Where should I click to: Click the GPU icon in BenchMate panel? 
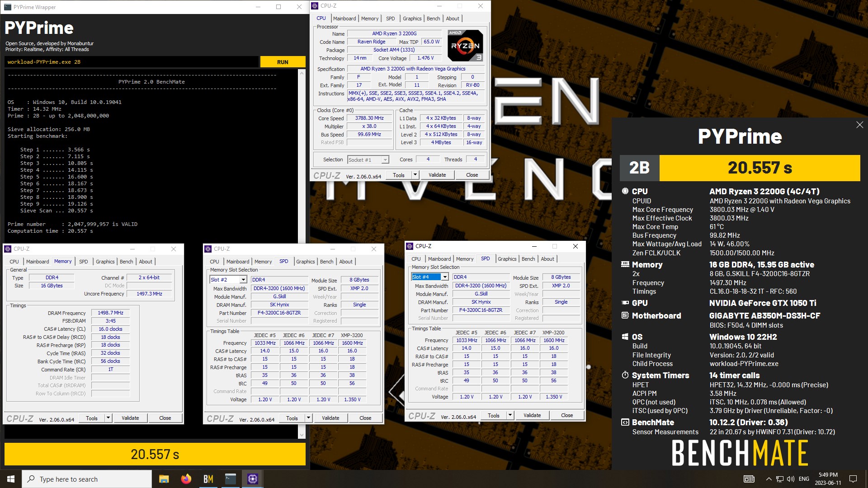click(625, 303)
